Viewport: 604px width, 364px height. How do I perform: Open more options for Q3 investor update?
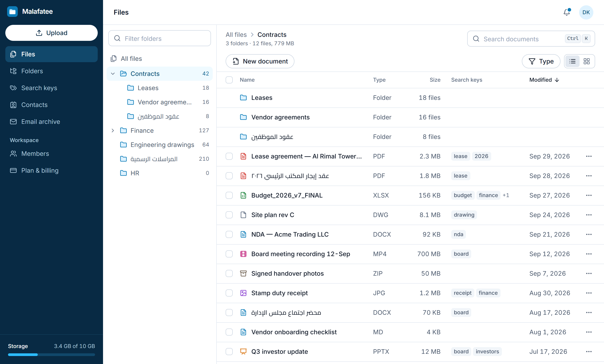point(588,352)
